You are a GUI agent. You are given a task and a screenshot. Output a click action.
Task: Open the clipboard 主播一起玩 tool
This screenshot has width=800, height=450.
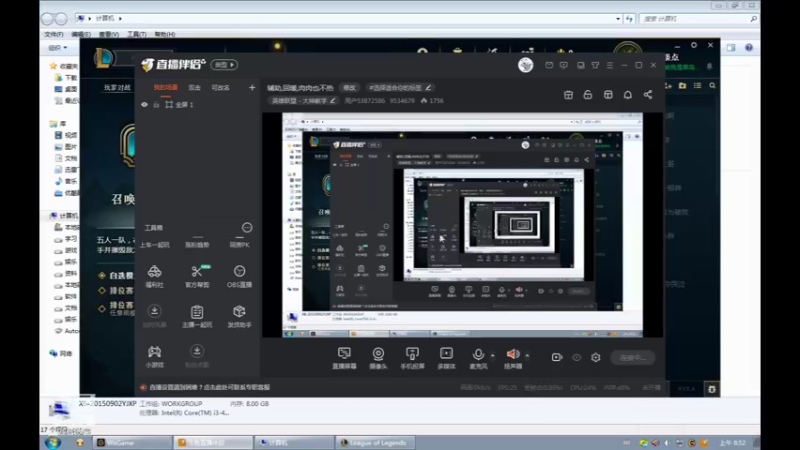tap(197, 316)
